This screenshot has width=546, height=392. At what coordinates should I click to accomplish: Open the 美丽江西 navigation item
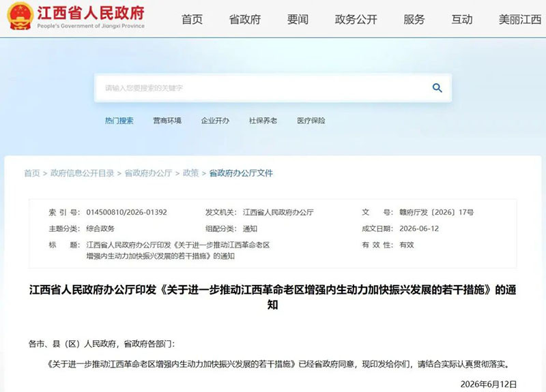[x=520, y=19]
